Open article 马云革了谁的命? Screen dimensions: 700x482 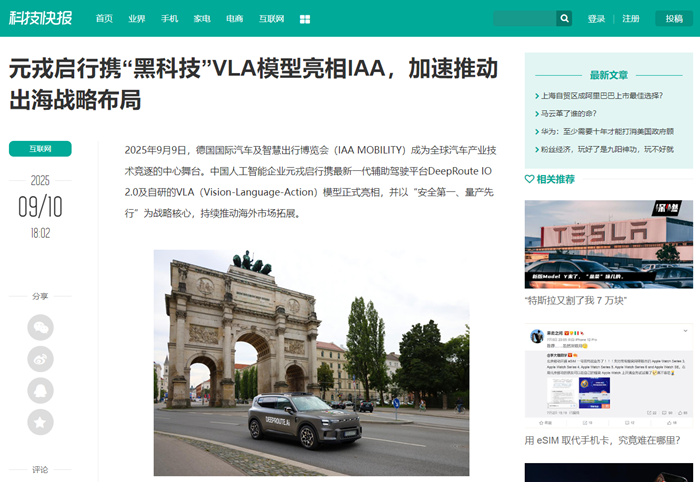tap(569, 113)
